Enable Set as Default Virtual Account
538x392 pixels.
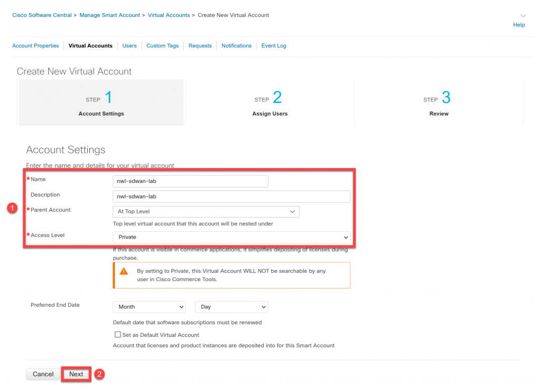click(x=118, y=334)
